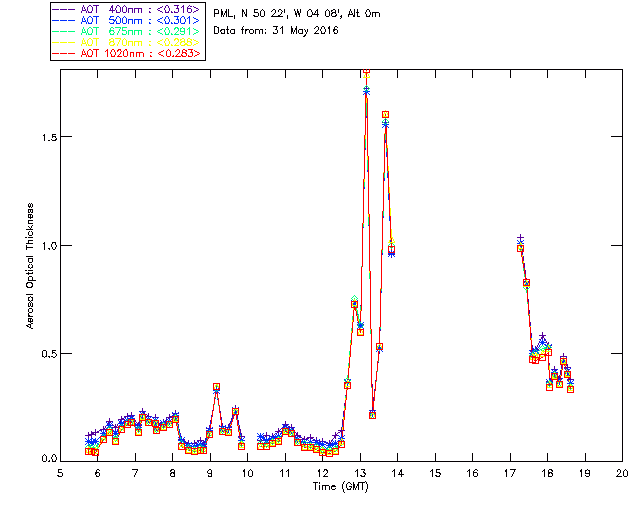Click the x-axis tick label 8
The image size is (640, 512).
(x=173, y=473)
